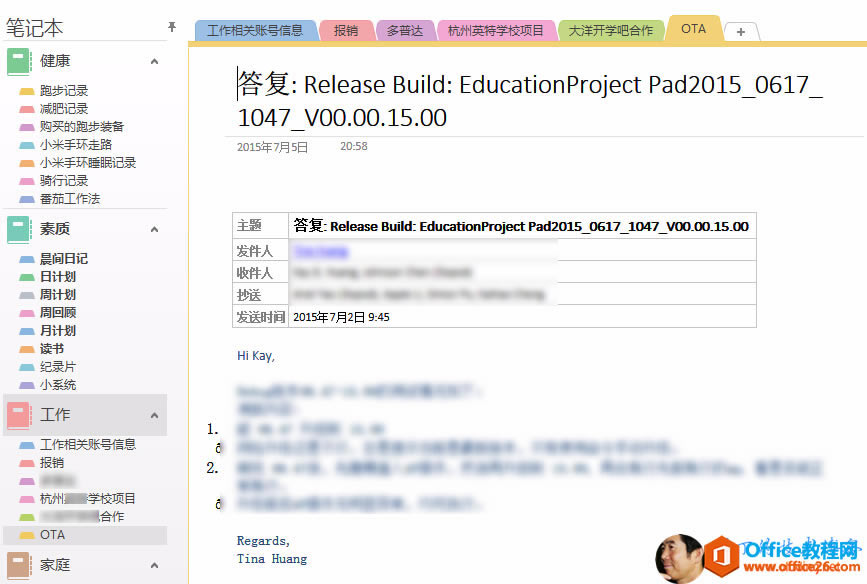Open the 番茄工作法 section

click(70, 199)
